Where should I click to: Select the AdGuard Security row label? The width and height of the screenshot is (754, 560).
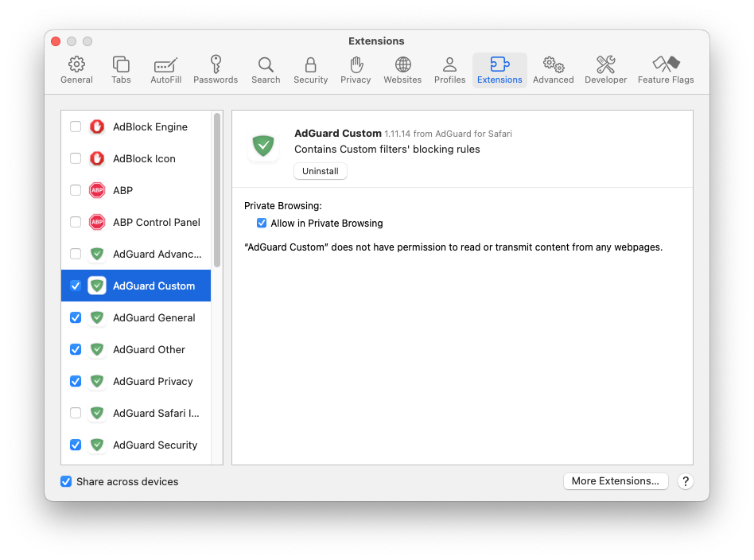click(155, 445)
